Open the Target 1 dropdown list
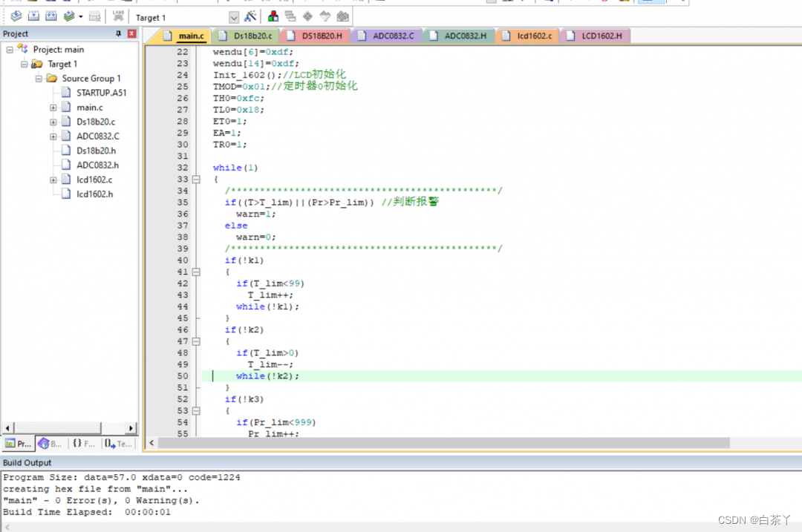The height and width of the screenshot is (532, 802). click(234, 18)
